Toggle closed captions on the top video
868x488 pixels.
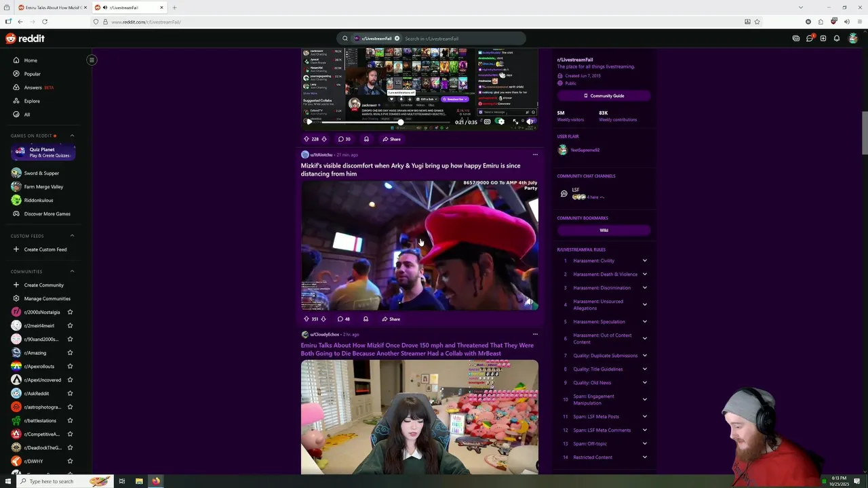(487, 122)
